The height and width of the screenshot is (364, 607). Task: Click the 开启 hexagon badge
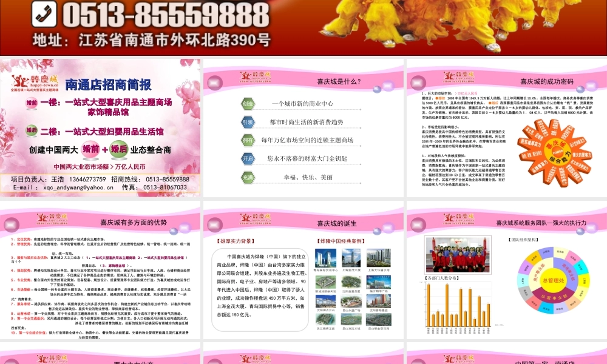[248, 158]
